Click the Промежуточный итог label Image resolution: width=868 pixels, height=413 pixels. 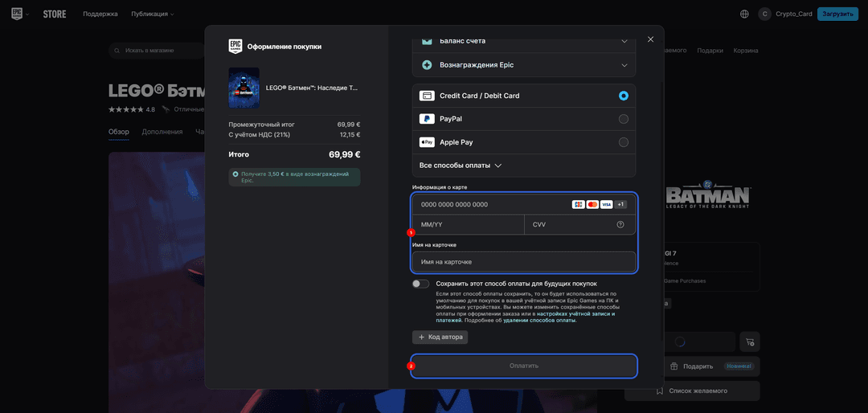click(x=262, y=125)
